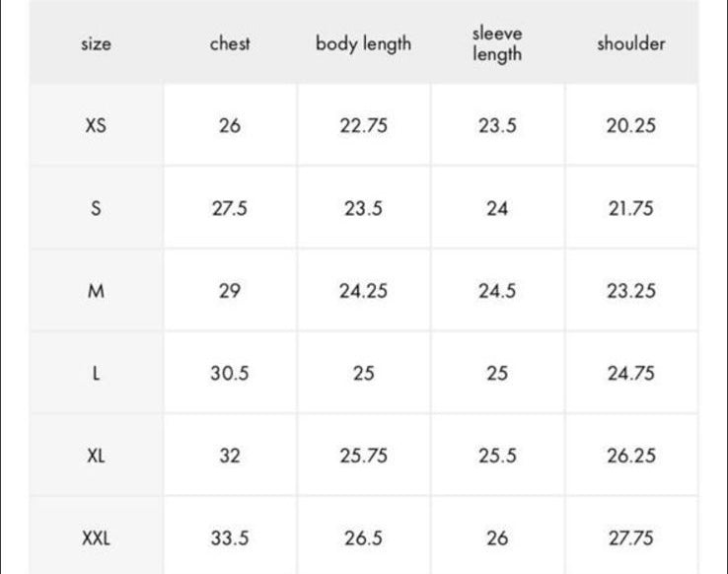Select the L chest value 30.5
This screenshot has height=574, width=728.
point(230,374)
